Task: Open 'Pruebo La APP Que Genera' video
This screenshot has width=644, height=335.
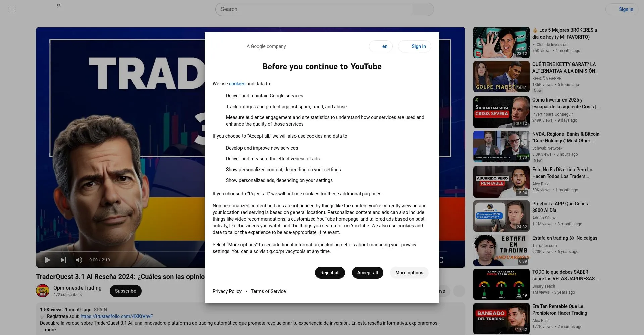Action: [x=561, y=207]
